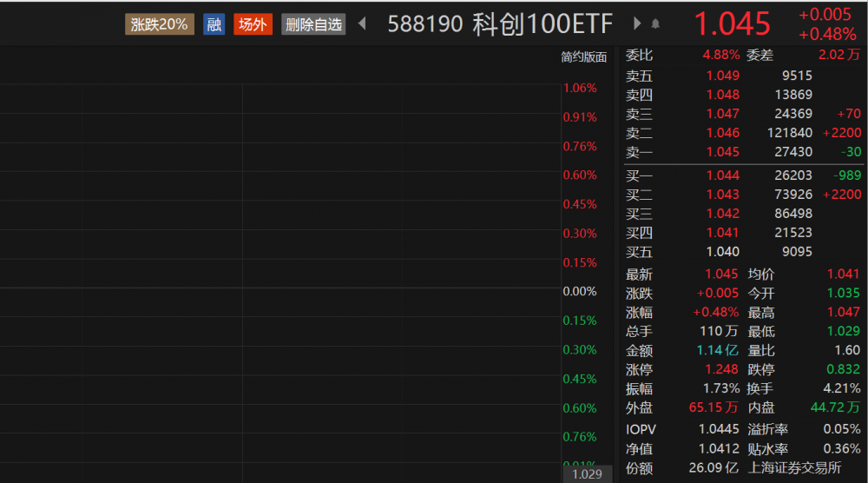Viewport: 868px width, 483px height.
Task: Click the 0.00% axis label
Action: (580, 291)
